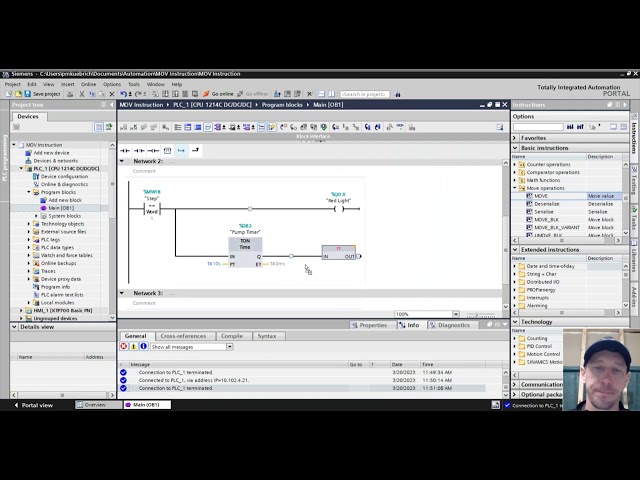Image resolution: width=640 pixels, height=480 pixels.
Task: Collapse the Move operations folder
Action: (515, 188)
